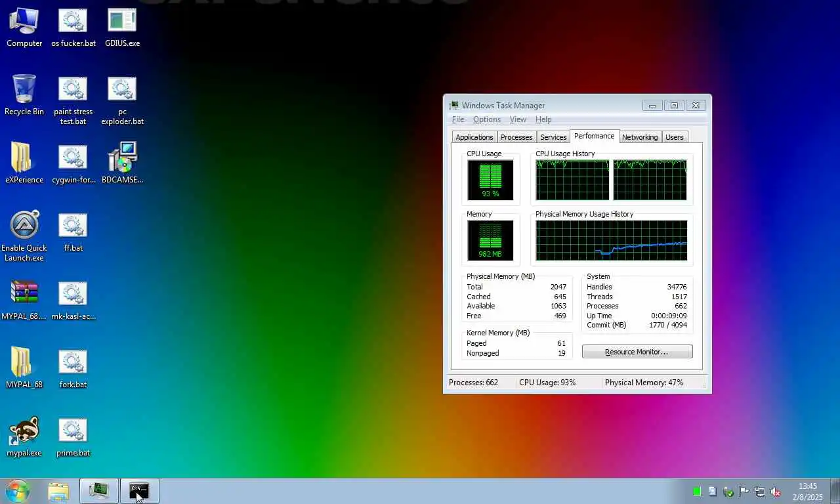Click the Available memory value 1063

558,306
